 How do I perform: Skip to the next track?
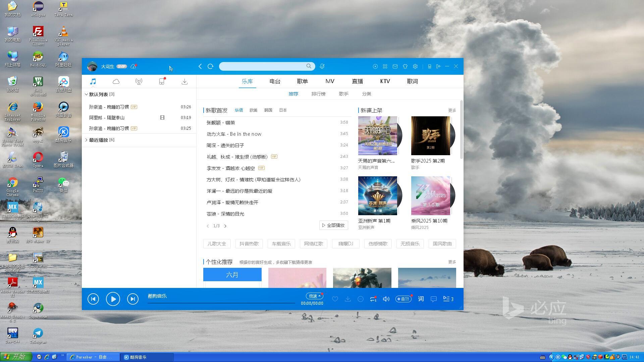tap(133, 299)
